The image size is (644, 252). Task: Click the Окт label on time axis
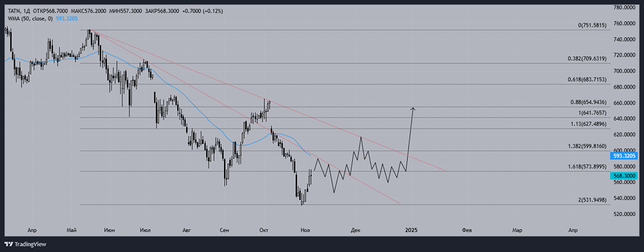pyautogui.click(x=263, y=230)
